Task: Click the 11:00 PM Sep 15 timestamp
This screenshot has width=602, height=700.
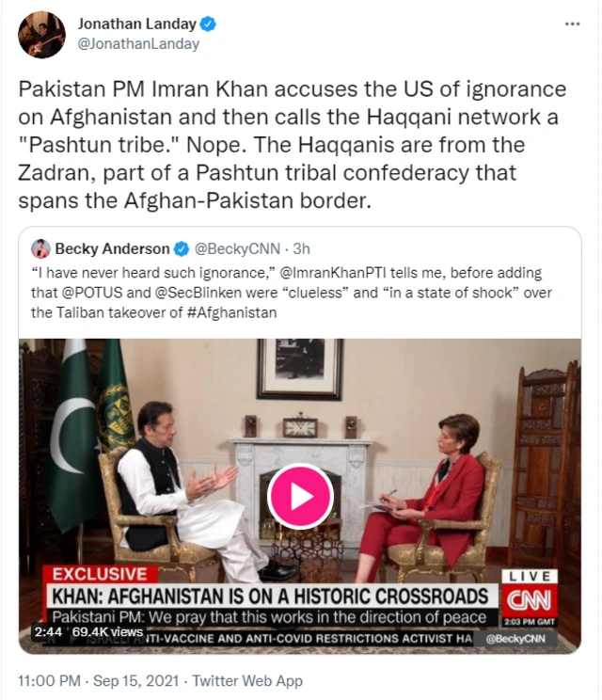Action: coord(98,681)
